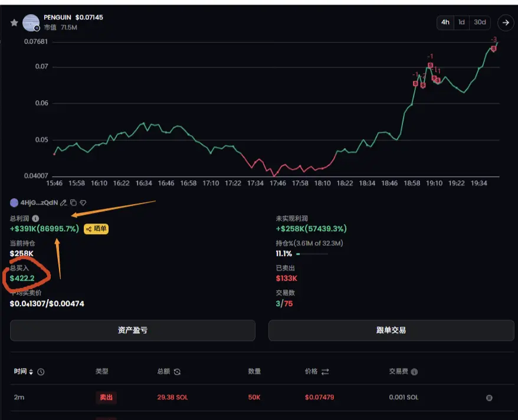Image resolution: width=518 pixels, height=420 pixels.
Task: Click the 4HjG...zQdN wallet address
Action: 39,202
